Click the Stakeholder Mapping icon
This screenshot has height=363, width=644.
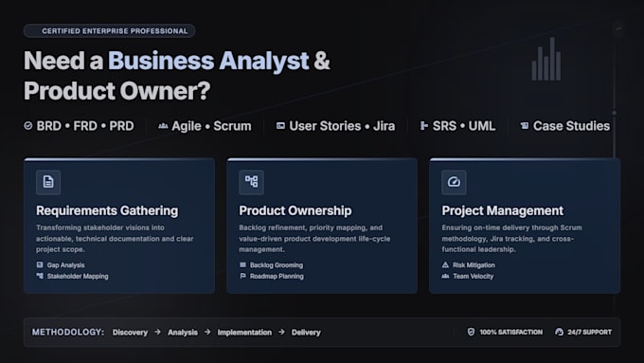[x=40, y=276]
